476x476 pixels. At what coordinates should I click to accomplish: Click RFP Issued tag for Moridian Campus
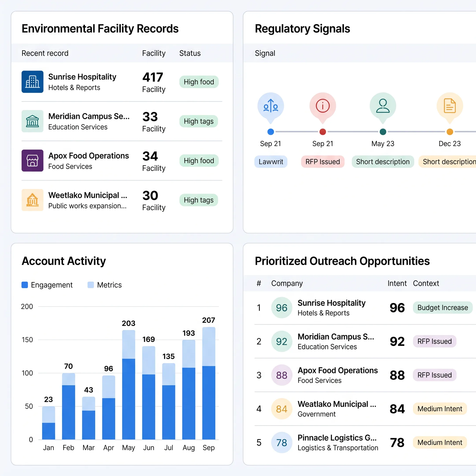coord(434,341)
